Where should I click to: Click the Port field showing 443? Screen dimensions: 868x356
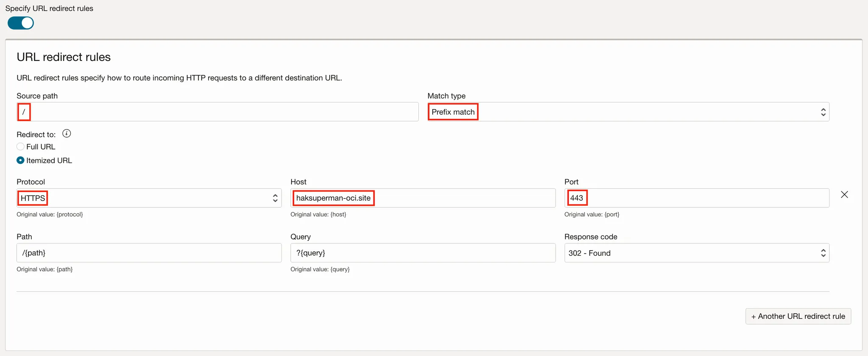[x=697, y=198]
